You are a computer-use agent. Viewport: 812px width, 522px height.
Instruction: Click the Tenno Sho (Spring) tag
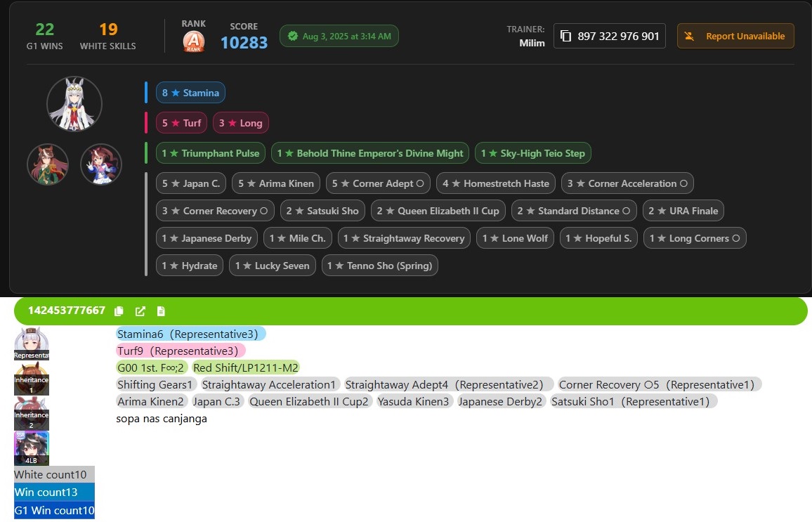(379, 266)
